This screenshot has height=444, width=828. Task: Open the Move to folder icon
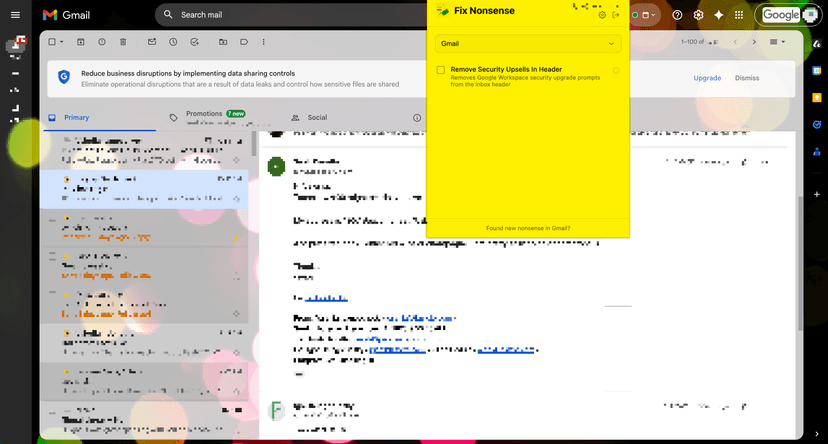pos(223,42)
